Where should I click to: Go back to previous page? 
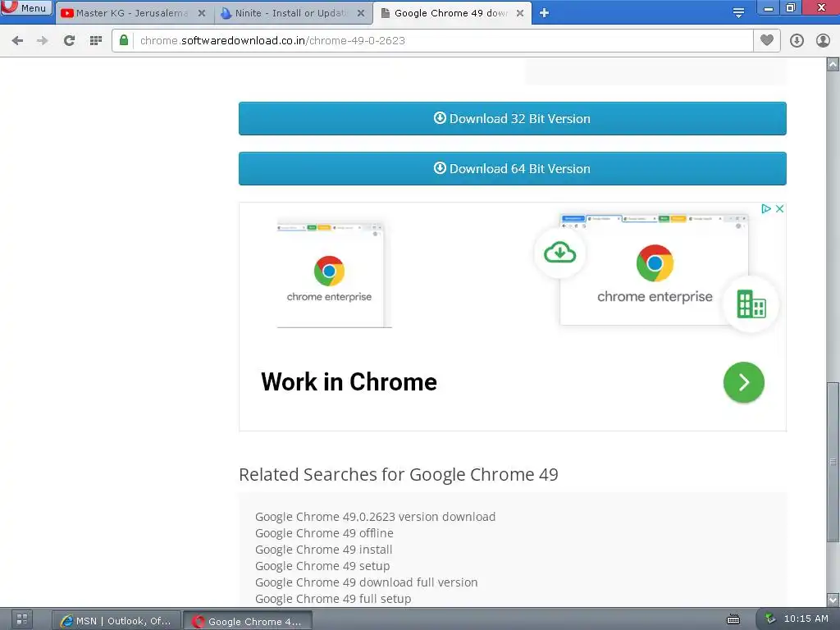point(17,41)
